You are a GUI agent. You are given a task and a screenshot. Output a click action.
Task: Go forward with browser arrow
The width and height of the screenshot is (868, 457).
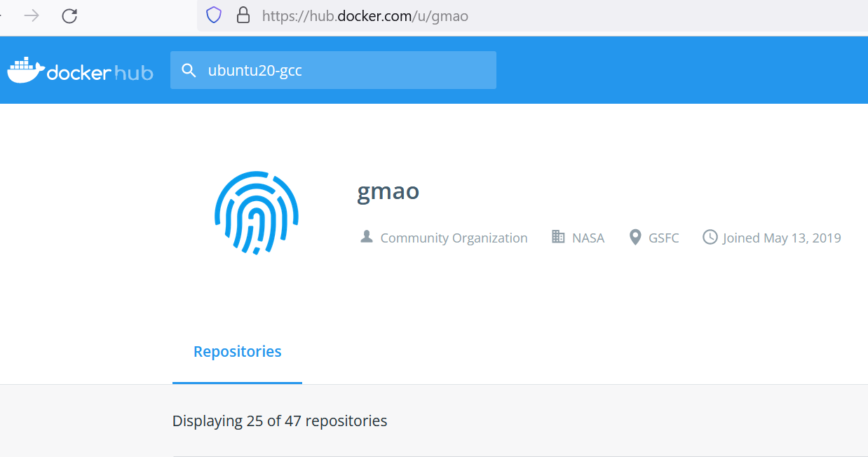point(32,15)
